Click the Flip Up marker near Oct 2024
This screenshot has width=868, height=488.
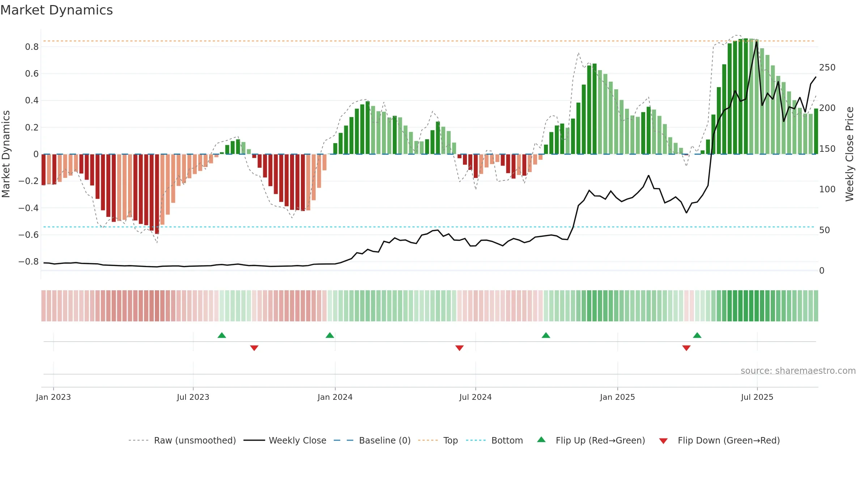click(x=546, y=335)
